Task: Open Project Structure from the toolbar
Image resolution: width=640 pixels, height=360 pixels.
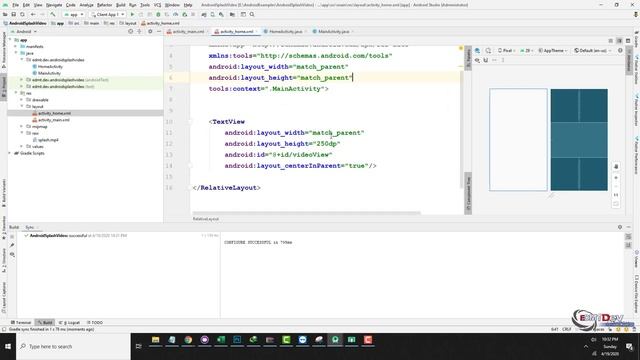Action: [232, 14]
